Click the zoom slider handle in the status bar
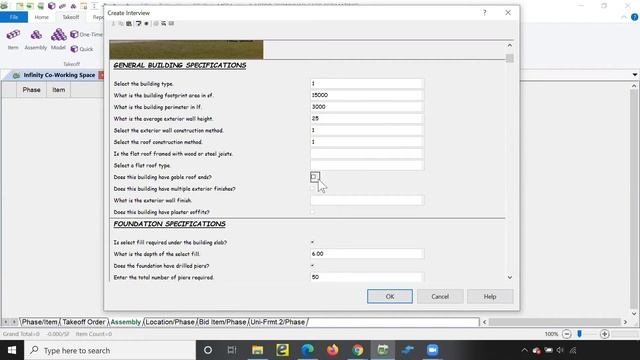Screen dimensions: 640x360 579,334
